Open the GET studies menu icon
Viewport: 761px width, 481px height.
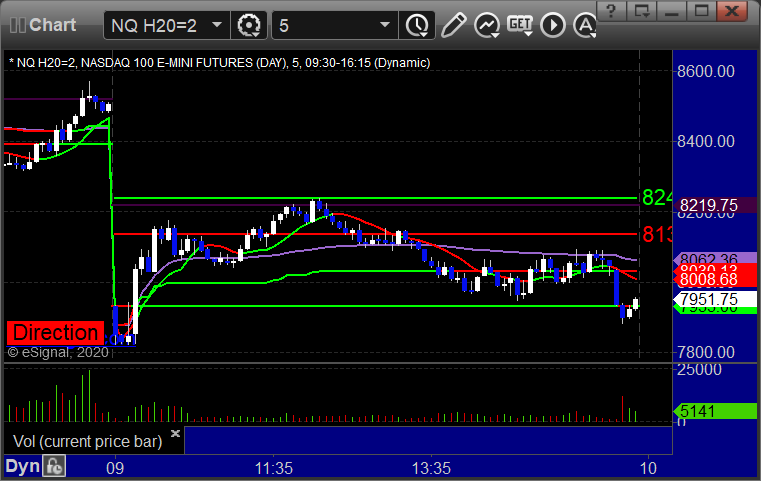pos(520,25)
